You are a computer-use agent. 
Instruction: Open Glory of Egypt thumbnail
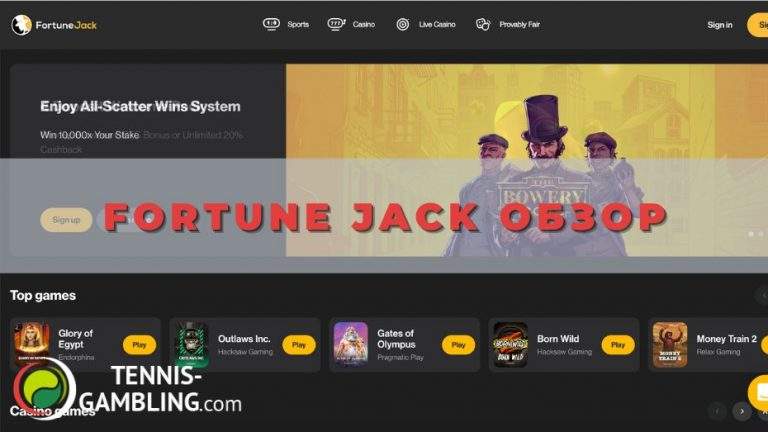pos(32,345)
